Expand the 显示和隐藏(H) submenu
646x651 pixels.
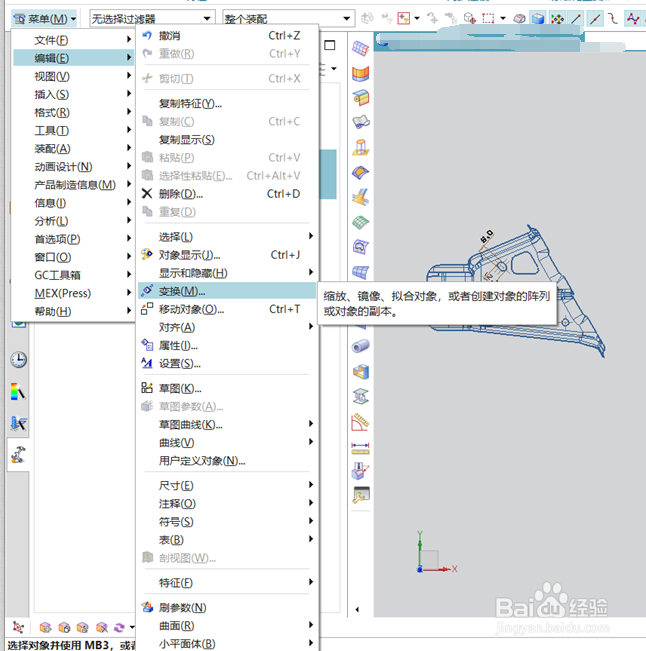(x=227, y=273)
